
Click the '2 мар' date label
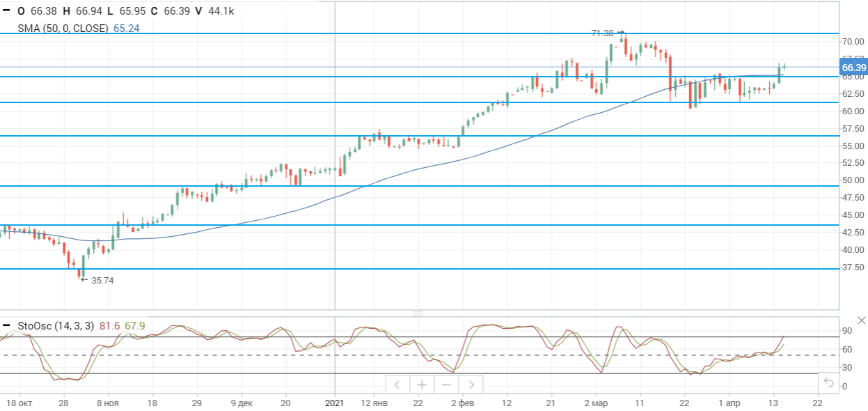pyautogui.click(x=596, y=403)
